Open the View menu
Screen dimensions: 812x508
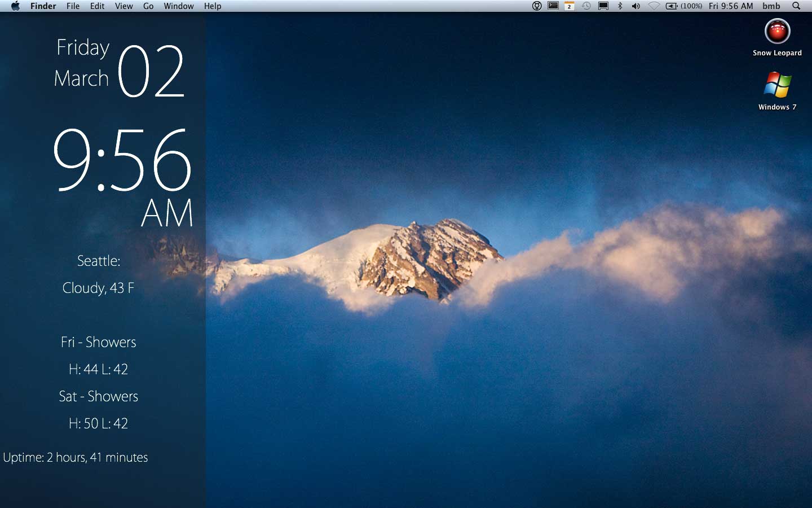tap(123, 6)
